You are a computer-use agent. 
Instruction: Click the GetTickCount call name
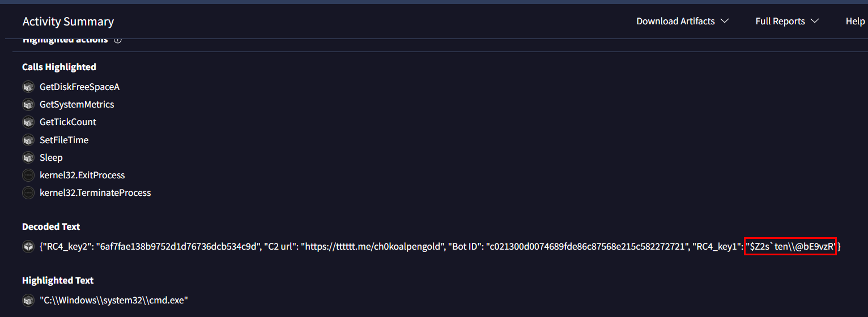[68, 122]
